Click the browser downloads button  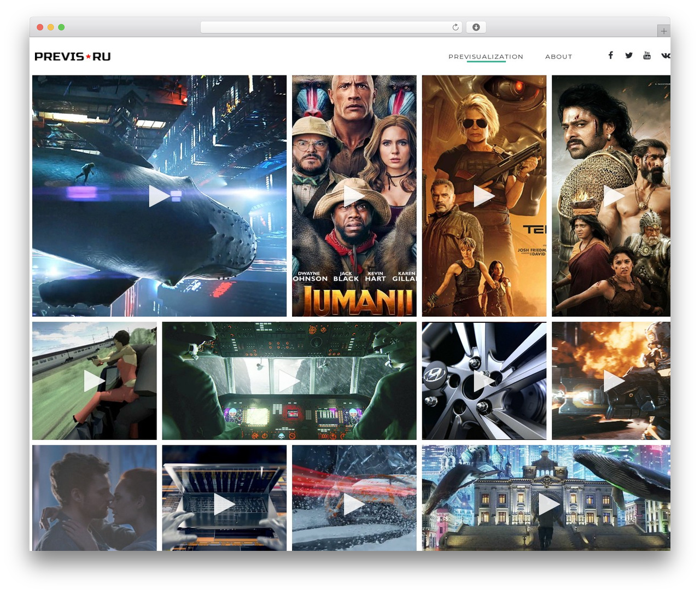476,27
